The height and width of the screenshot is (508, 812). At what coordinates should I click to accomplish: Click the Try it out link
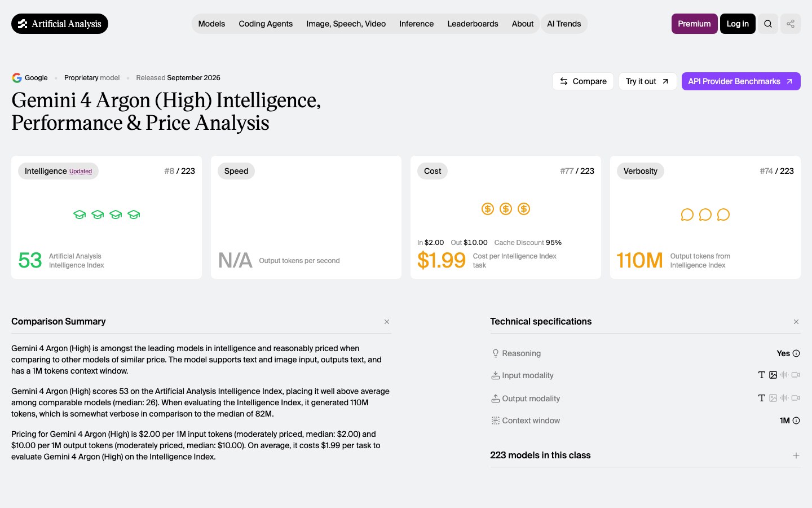point(647,81)
